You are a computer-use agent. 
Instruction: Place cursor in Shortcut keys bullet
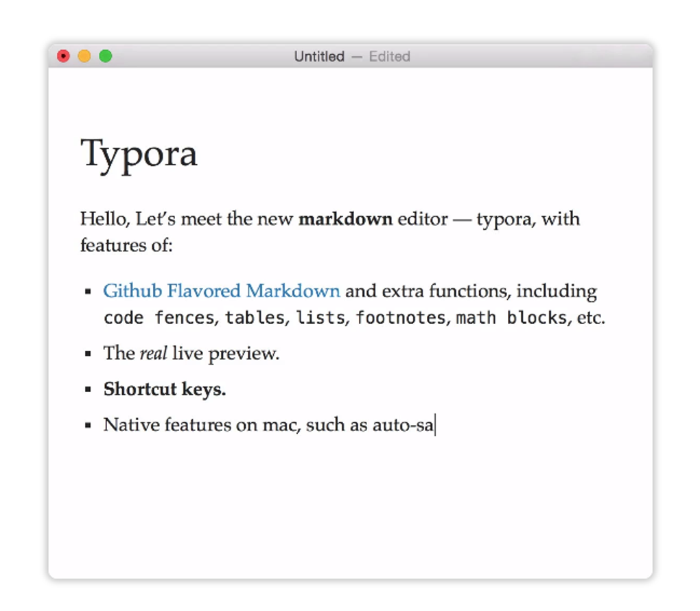click(x=165, y=389)
